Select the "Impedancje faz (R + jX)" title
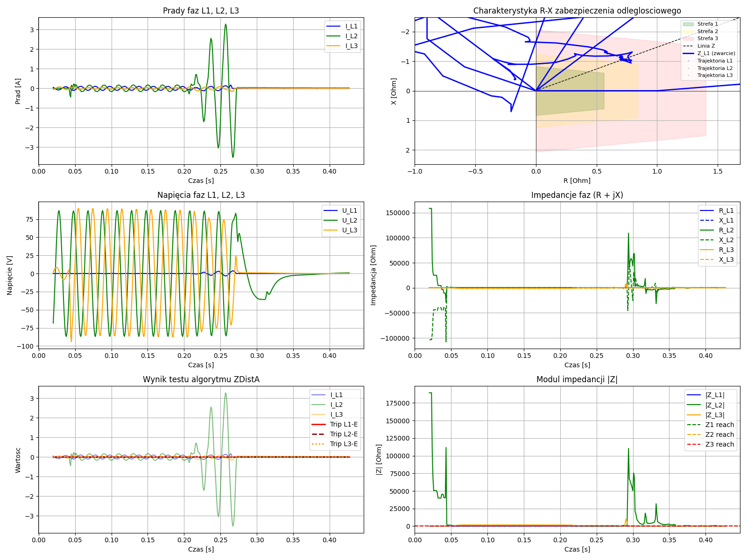 (x=577, y=195)
